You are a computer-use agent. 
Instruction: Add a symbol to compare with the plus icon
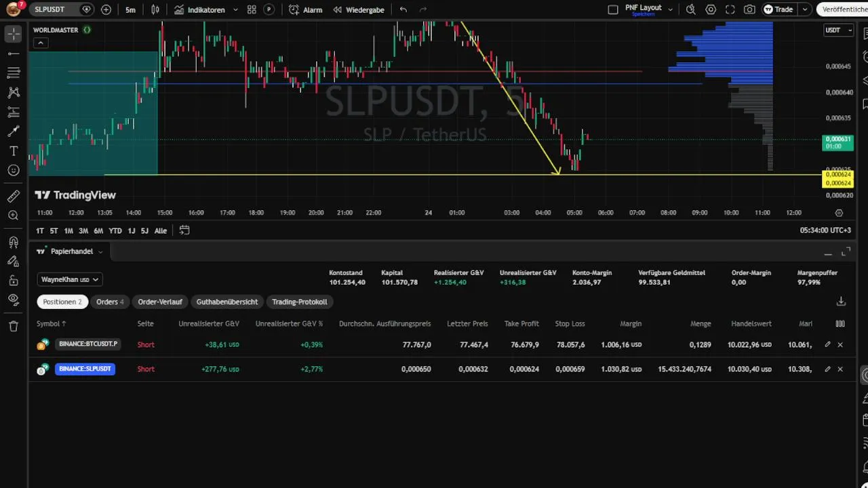pos(106,9)
